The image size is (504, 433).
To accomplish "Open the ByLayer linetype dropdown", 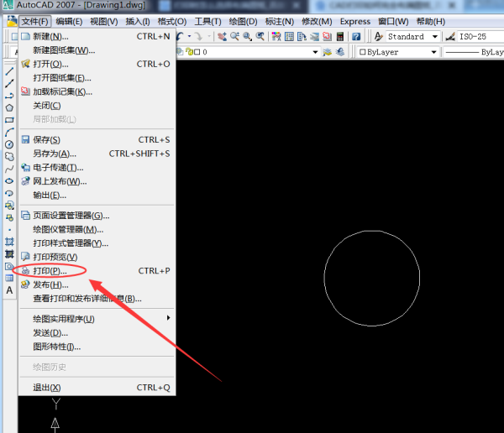I will coord(474,52).
